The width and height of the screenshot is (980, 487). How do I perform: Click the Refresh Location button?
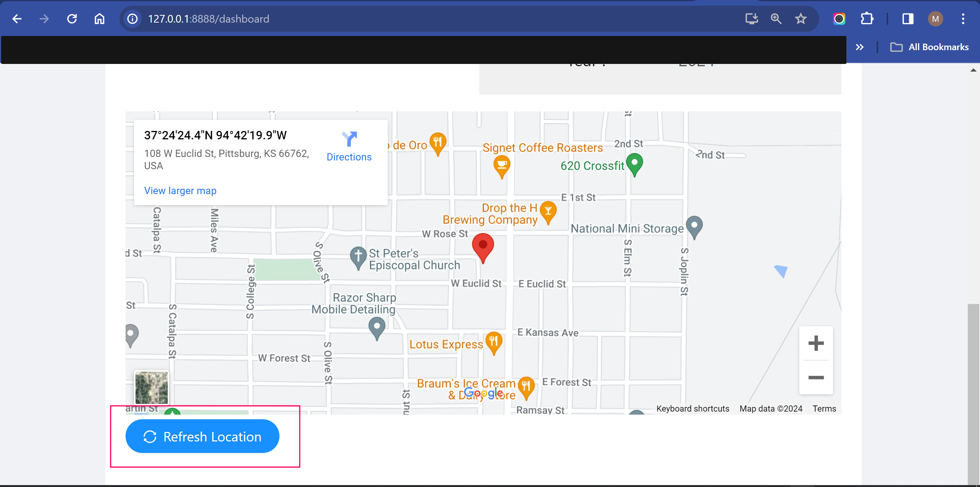203,436
